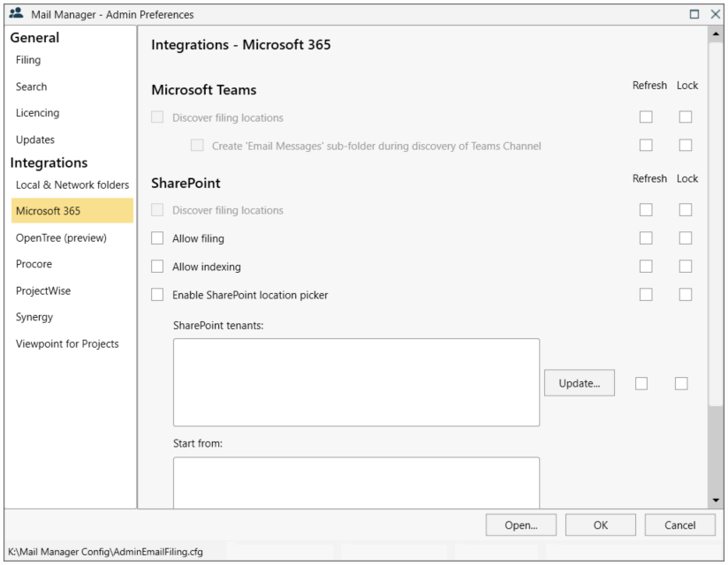Open the OpenTree (preview) integration
This screenshot has width=728, height=565.
[60, 237]
